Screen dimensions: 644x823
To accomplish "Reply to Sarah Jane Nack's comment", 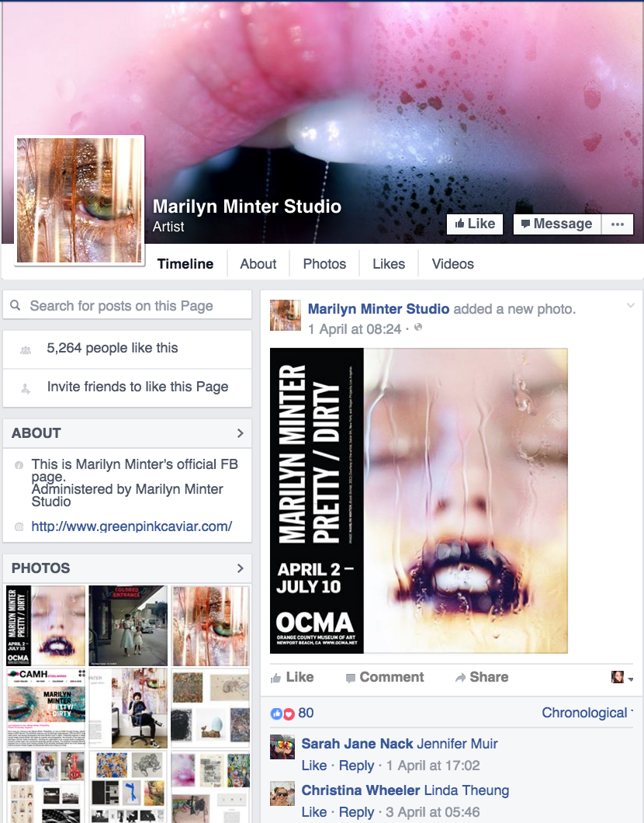I will pyautogui.click(x=356, y=766).
